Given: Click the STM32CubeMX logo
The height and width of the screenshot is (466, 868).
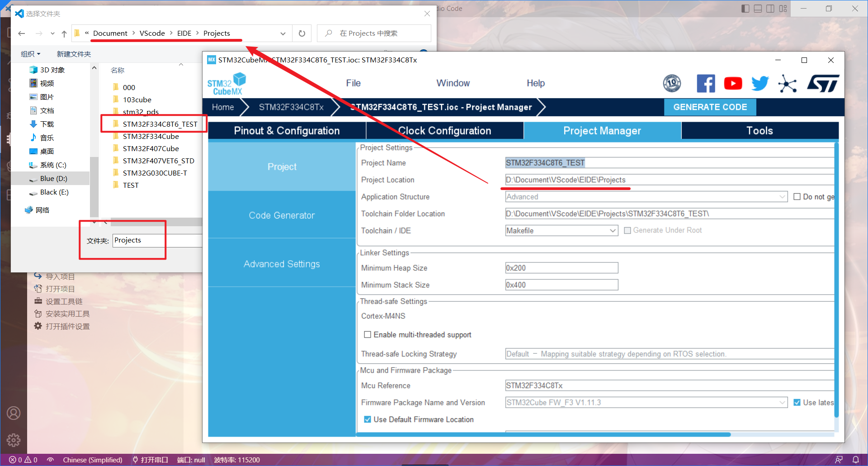Looking at the screenshot, I should click(227, 84).
